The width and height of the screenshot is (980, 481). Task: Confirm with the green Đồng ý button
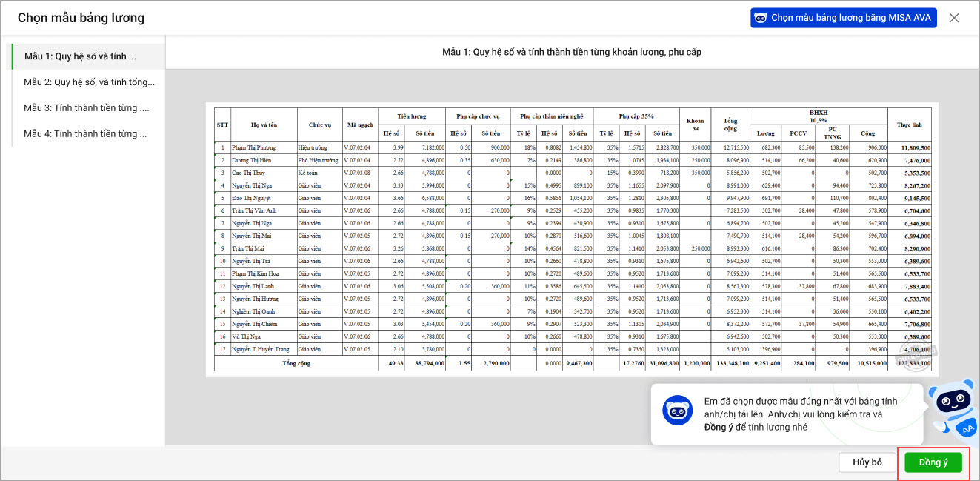[933, 462]
